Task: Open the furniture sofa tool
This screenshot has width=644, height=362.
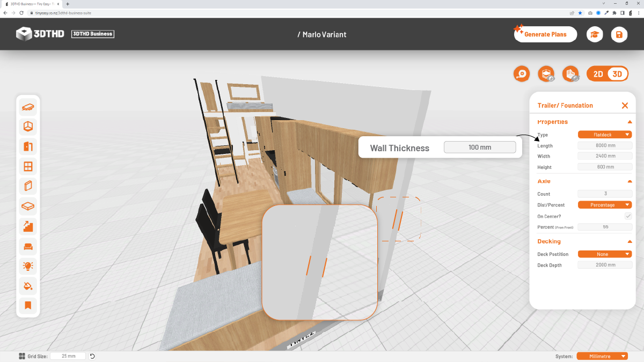Action: coord(28,246)
